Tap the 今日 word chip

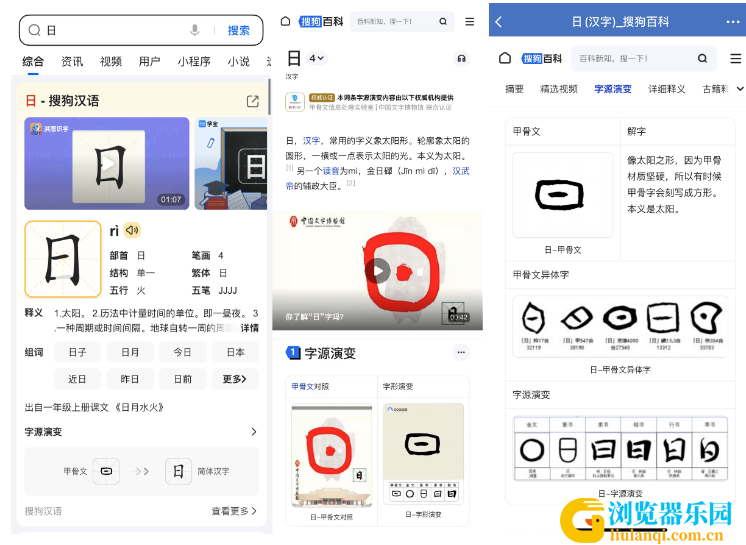pos(182,352)
